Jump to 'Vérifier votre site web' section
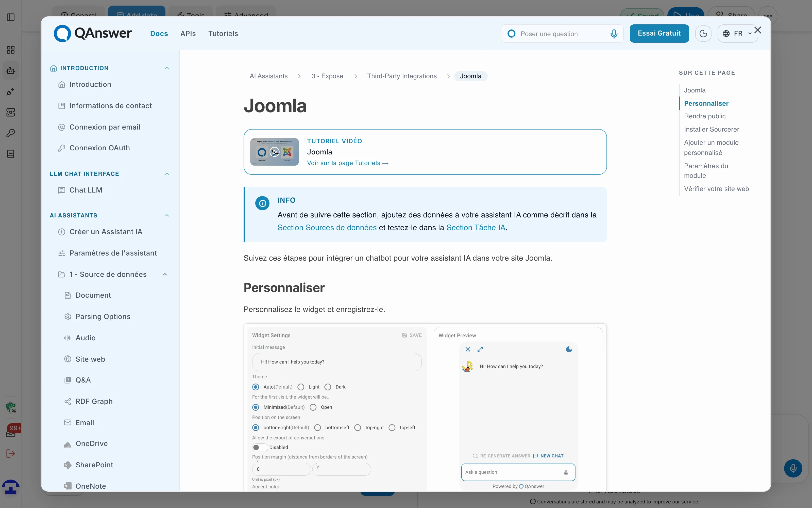812x508 pixels. [x=716, y=189]
